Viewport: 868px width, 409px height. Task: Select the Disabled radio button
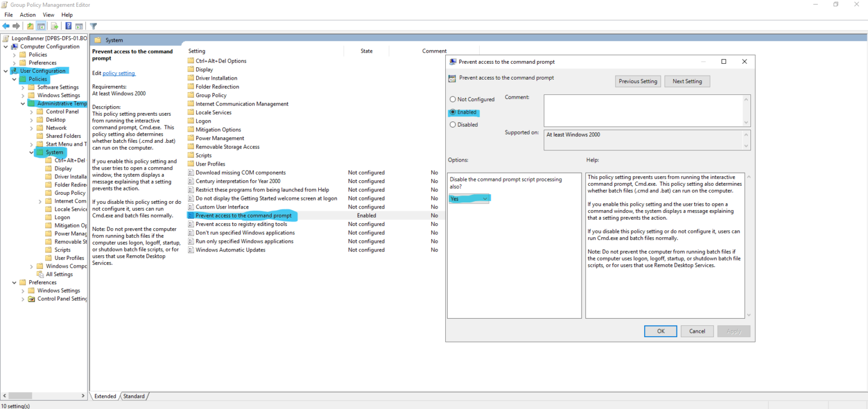(x=453, y=124)
